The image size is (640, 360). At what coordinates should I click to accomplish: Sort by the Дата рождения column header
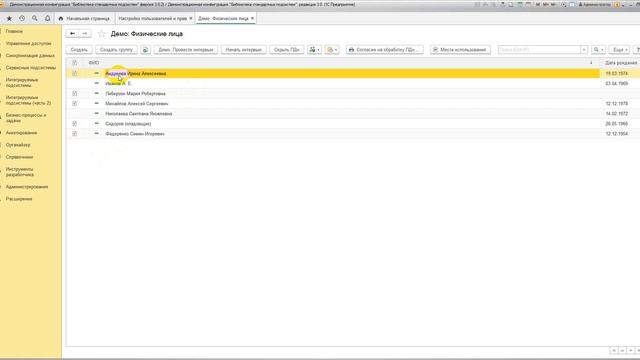pyautogui.click(x=621, y=63)
